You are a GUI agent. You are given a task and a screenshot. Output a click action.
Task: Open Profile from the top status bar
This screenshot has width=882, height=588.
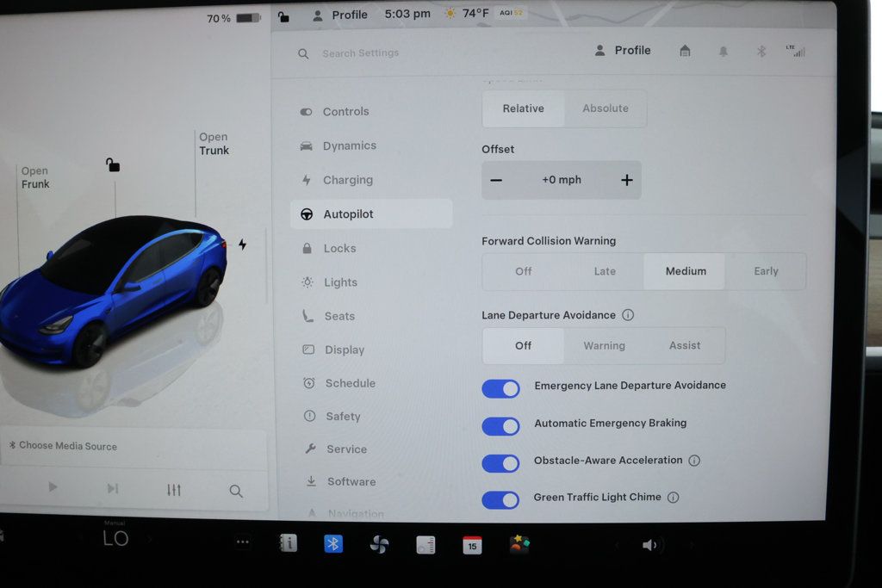coord(339,15)
